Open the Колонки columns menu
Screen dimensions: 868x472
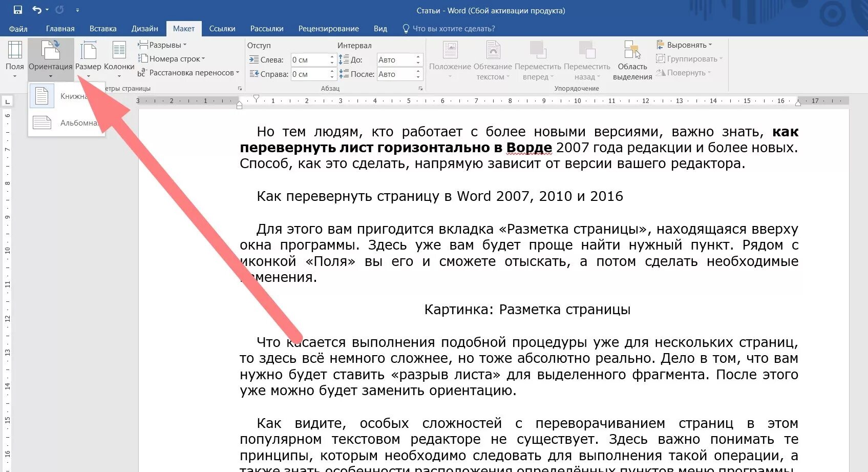click(119, 59)
